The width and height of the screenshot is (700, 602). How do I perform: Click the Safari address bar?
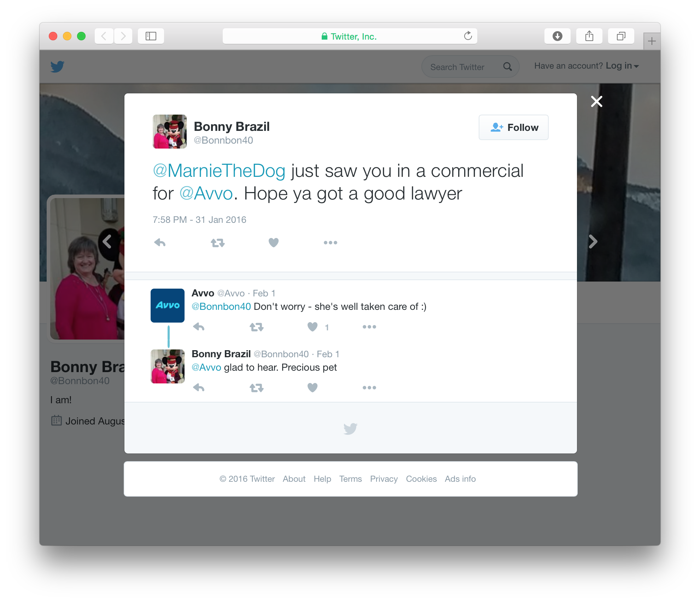[350, 36]
